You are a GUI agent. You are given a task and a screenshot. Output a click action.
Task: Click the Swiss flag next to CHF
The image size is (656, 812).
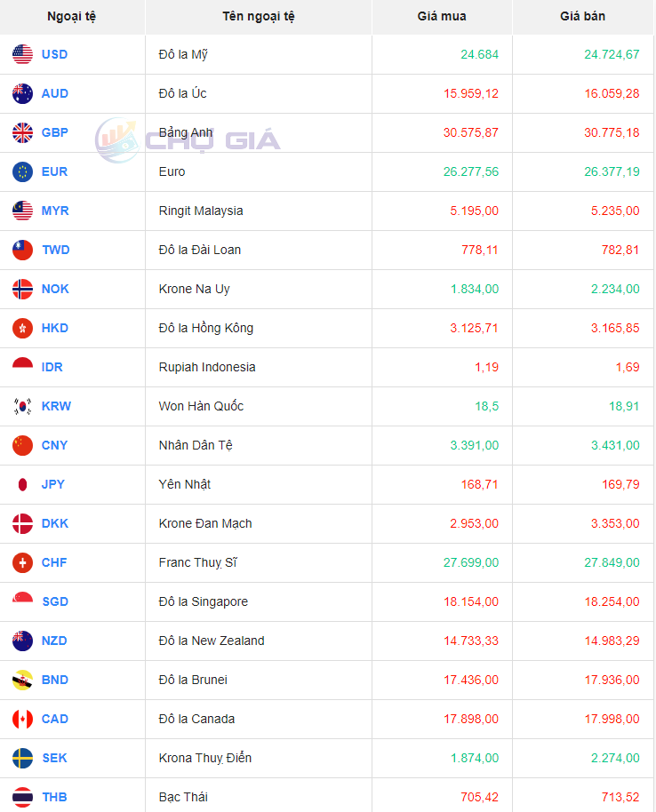23,562
